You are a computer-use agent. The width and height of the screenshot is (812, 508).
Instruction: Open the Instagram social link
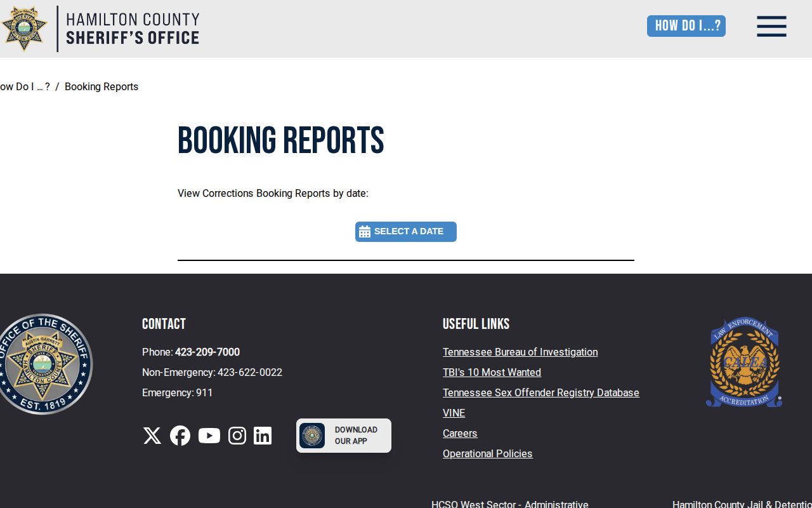237,436
